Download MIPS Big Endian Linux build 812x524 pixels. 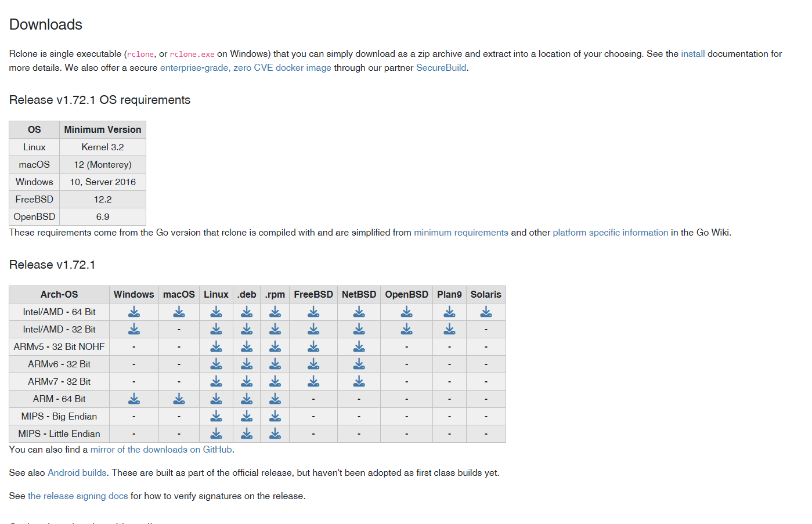216,416
